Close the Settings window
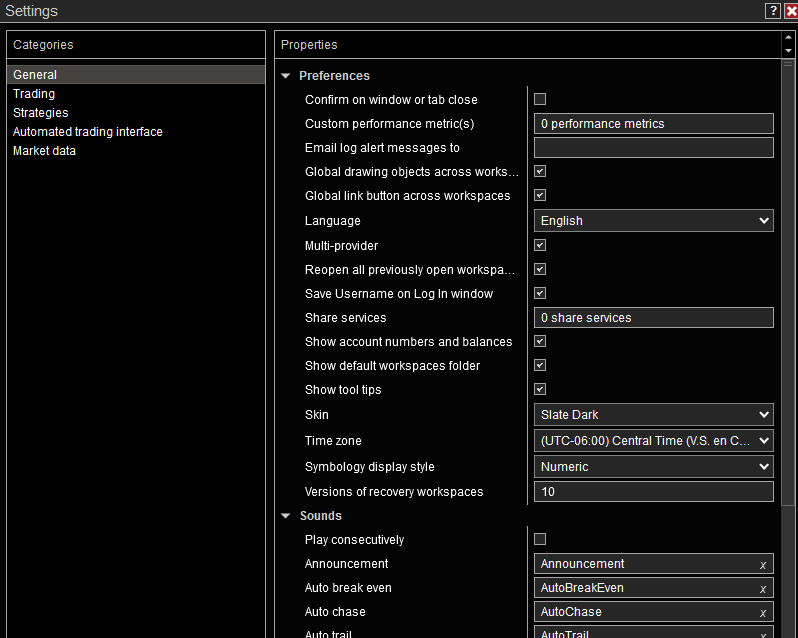798x638 pixels. (791, 11)
